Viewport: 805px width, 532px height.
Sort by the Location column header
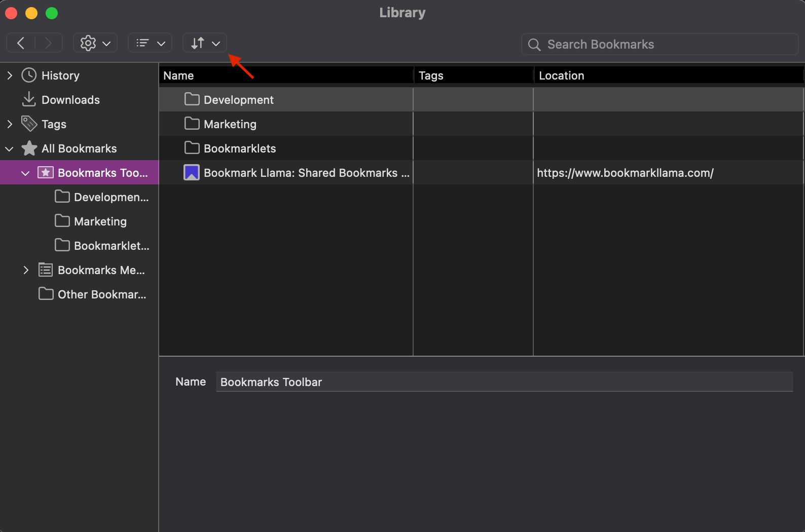tap(669, 75)
